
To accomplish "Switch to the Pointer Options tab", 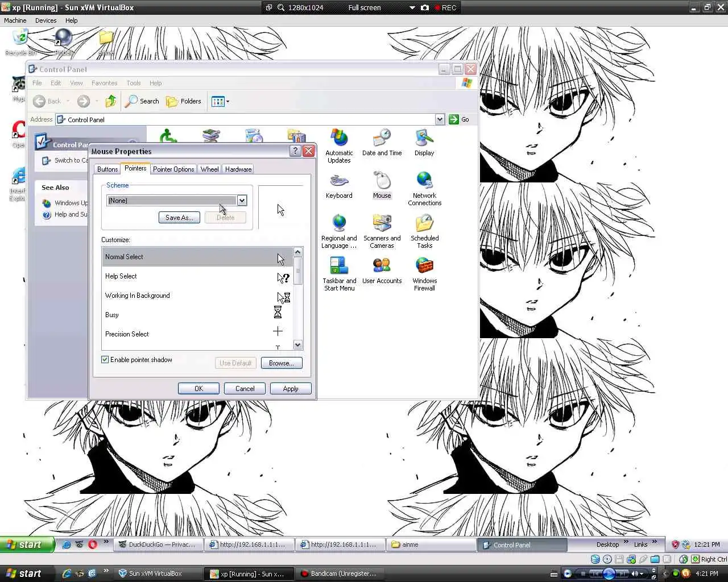I will pos(173,169).
